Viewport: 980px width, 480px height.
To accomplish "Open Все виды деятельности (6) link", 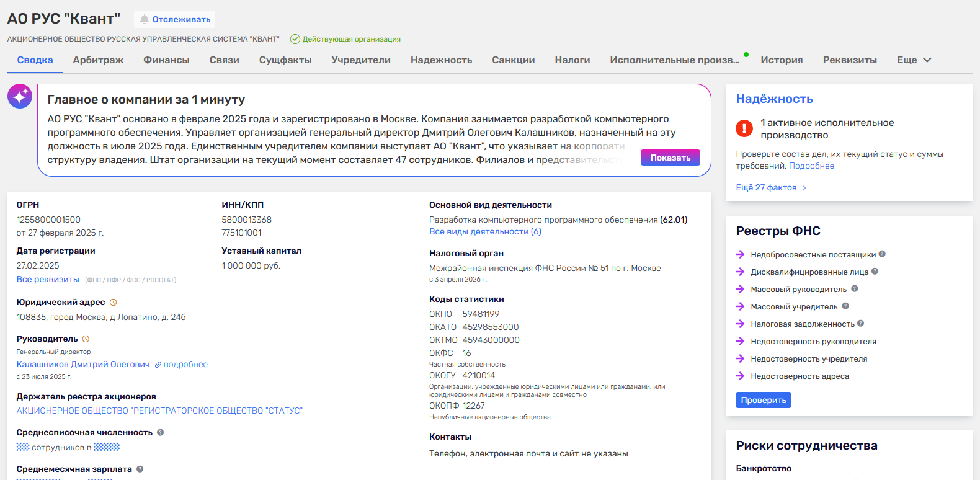I will click(x=485, y=231).
